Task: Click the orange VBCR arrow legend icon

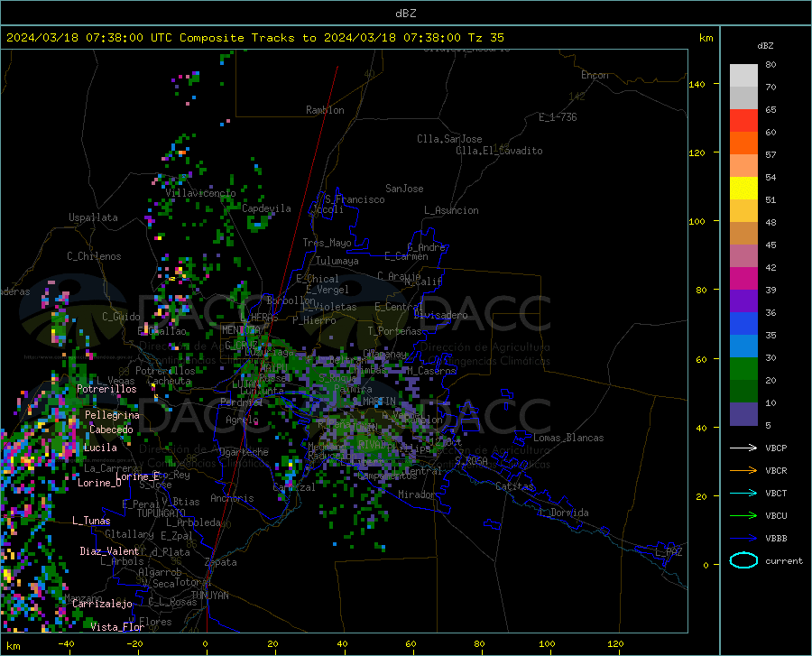Action: (743, 470)
